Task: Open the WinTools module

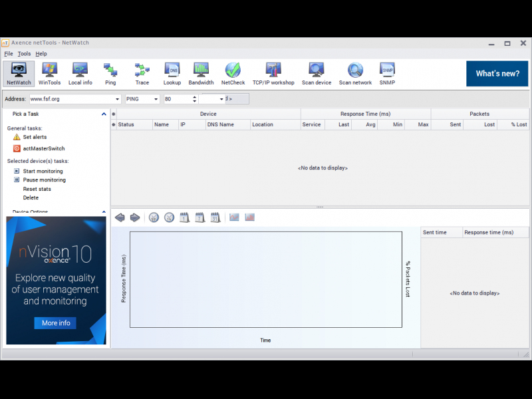Action: coord(49,74)
